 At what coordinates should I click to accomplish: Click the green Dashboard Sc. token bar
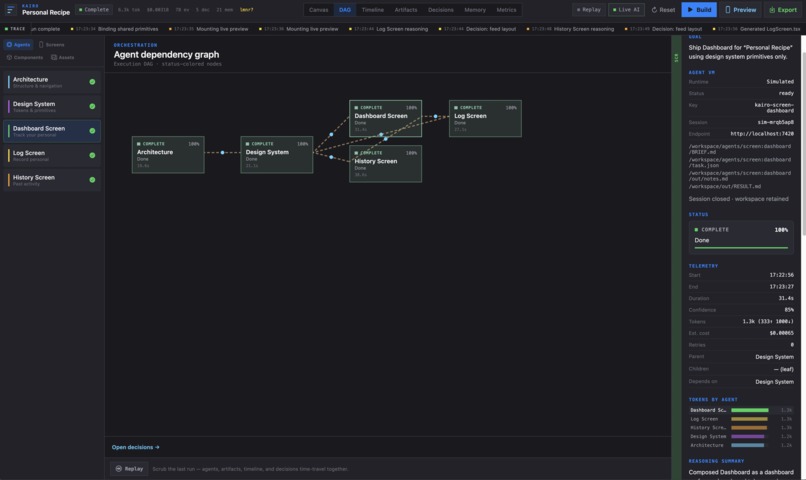(749, 410)
